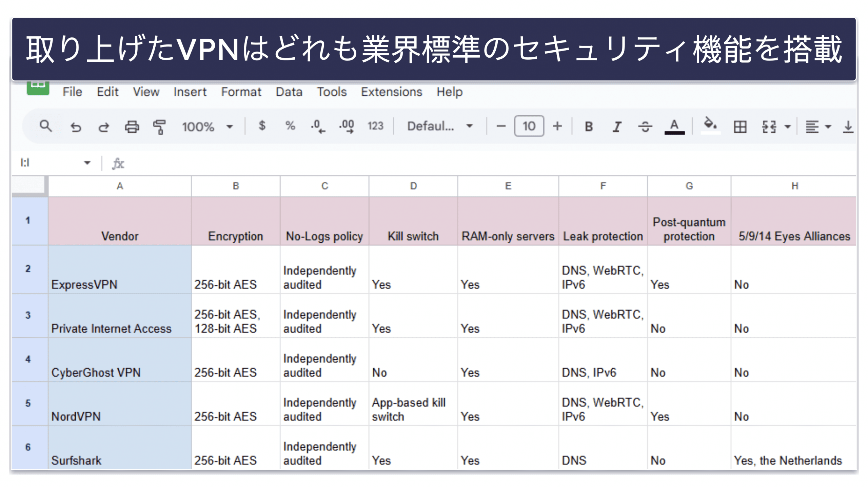Click the horizontal align icon
This screenshot has height=487, width=868.
tap(812, 127)
